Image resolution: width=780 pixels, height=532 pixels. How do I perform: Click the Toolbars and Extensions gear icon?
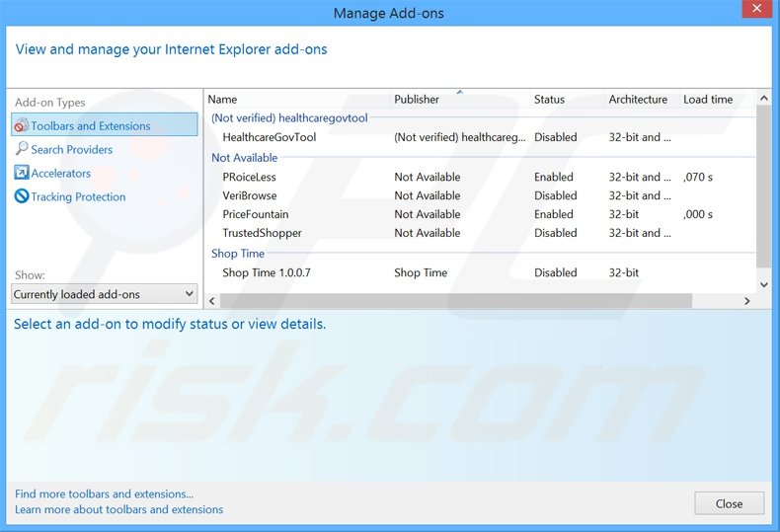click(22, 125)
